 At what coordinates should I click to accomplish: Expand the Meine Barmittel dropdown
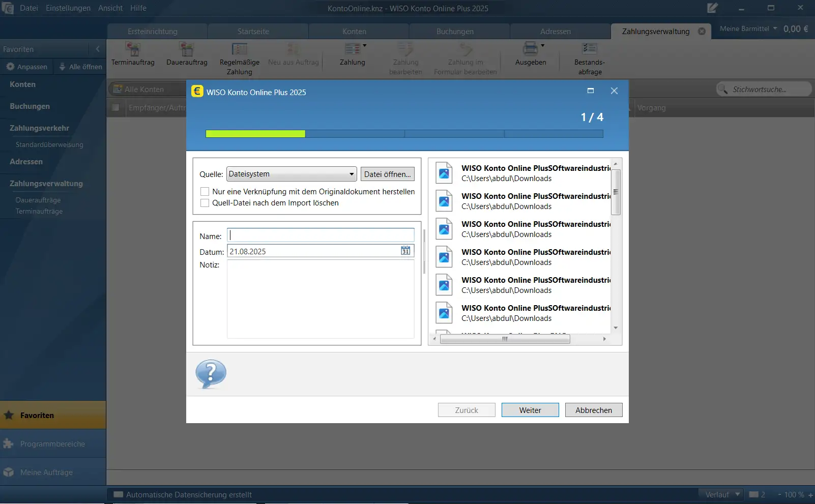click(x=775, y=28)
